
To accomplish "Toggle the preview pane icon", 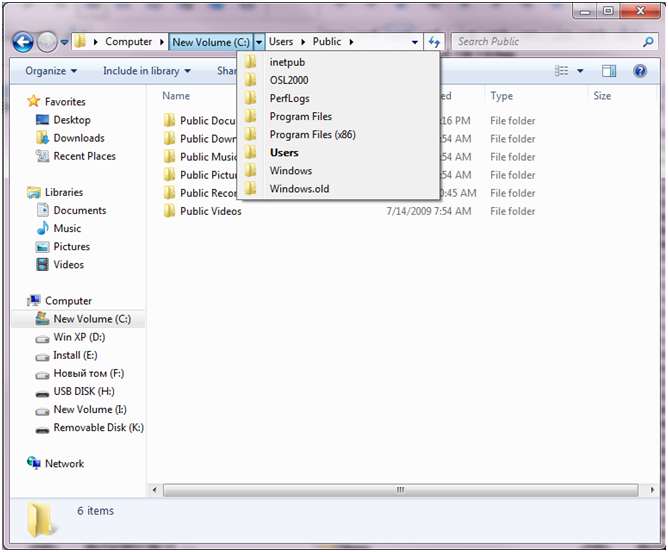I will click(609, 71).
